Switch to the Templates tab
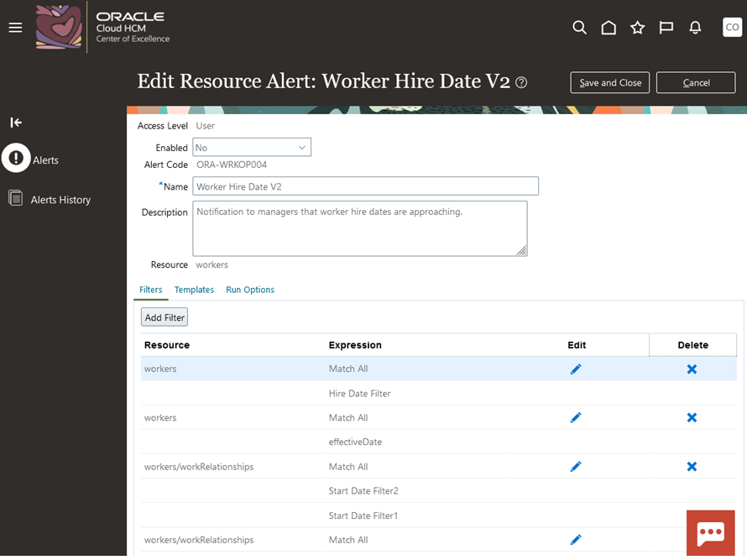Screen dimensions: 747x560 (x=194, y=290)
